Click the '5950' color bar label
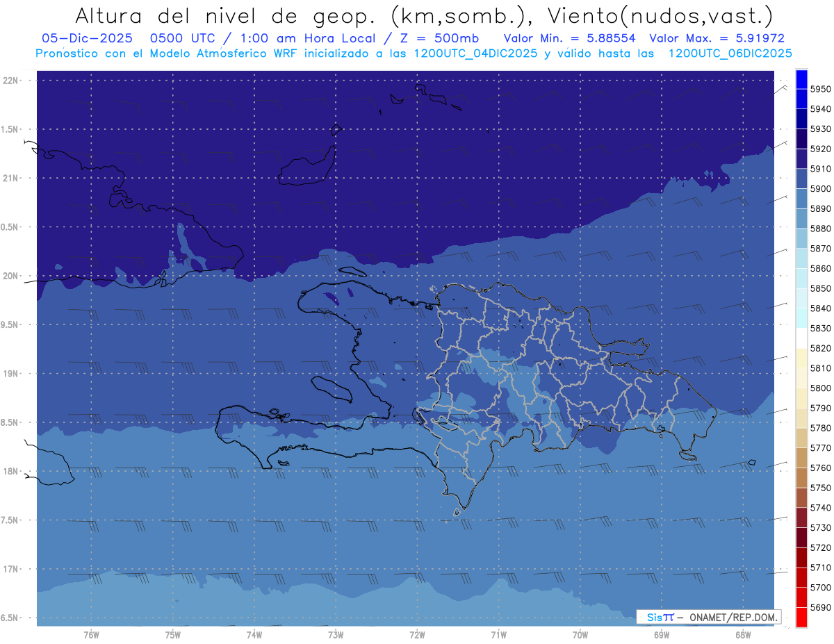The image size is (834, 644). [x=821, y=89]
